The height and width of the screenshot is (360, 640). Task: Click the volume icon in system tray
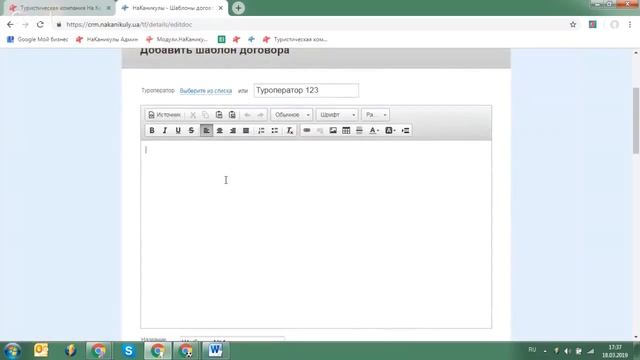coord(568,351)
